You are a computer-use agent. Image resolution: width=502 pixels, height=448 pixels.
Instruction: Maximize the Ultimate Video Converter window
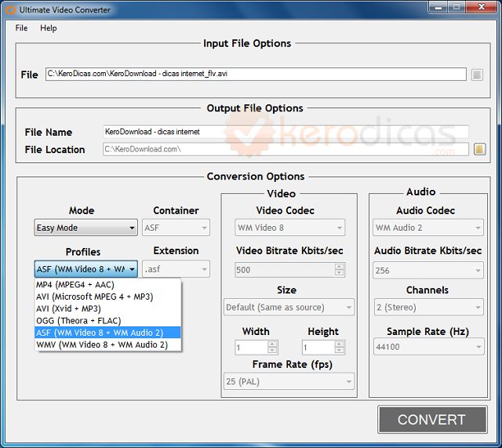[x=457, y=7]
